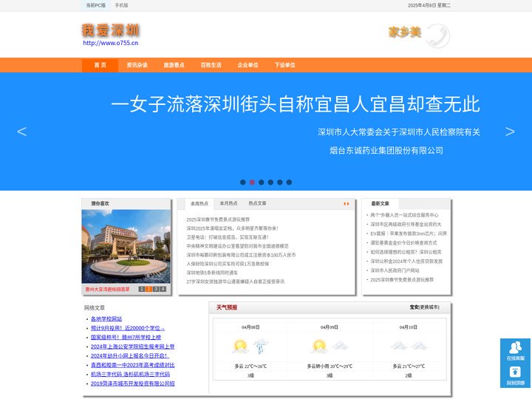The image size is (532, 399).
Task: Switch photo slider to image 3
Action: (x=156, y=289)
